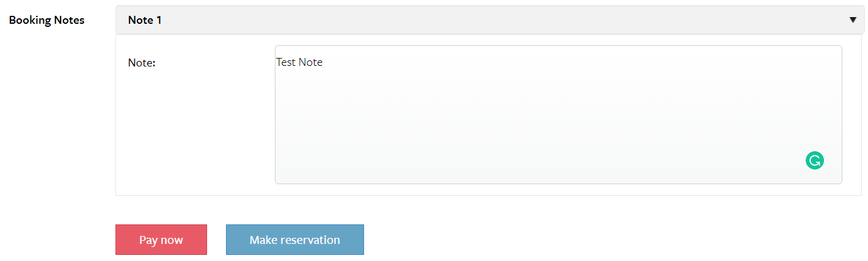
Task: Click the red Pay now button
Action: [x=161, y=240]
